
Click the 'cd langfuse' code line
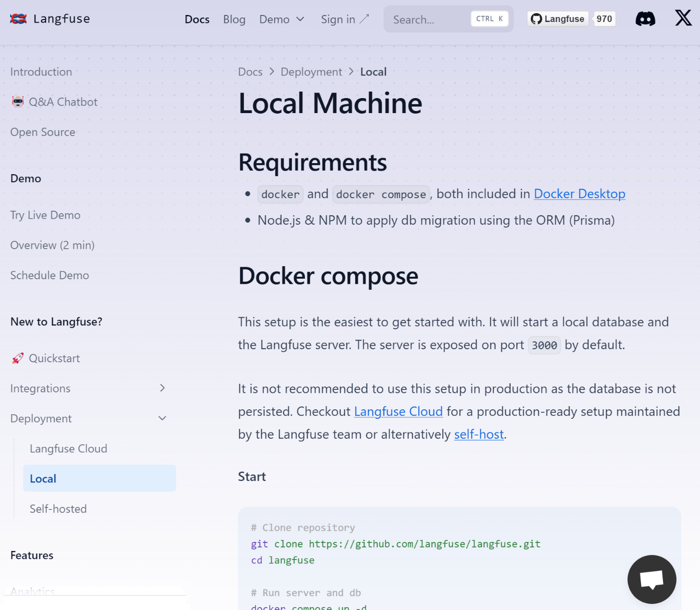point(282,560)
